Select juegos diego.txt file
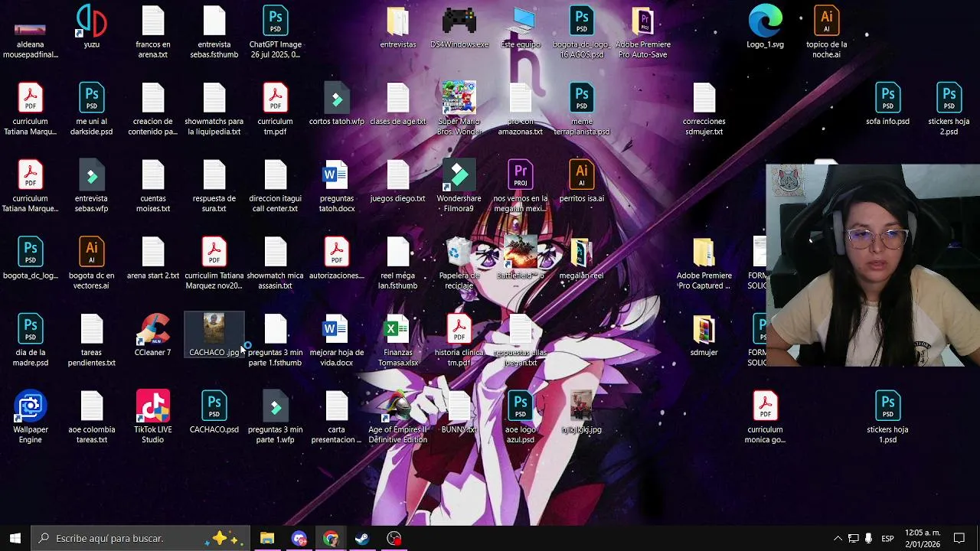980x551 pixels. point(397,181)
